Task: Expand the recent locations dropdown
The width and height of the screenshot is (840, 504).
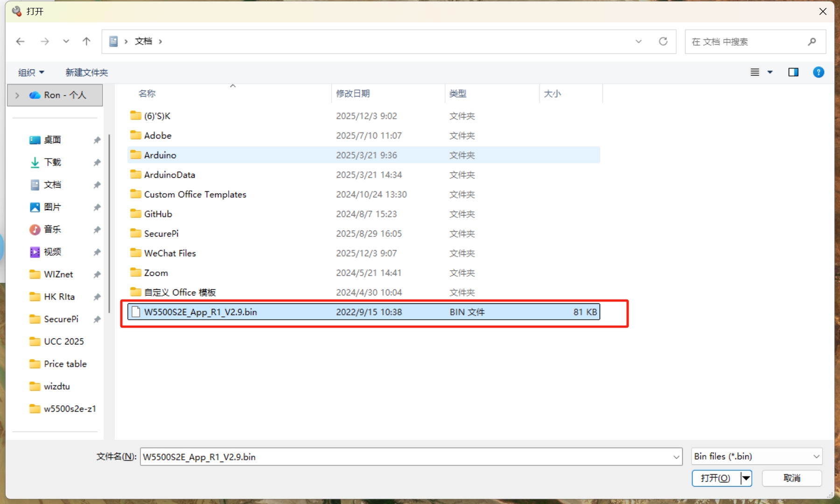Action: (66, 42)
